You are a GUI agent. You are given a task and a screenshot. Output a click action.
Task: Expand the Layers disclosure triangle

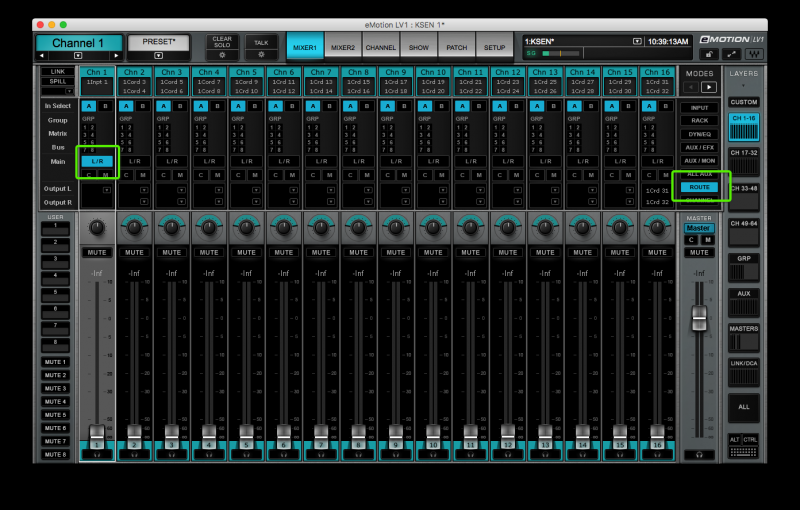[x=743, y=86]
